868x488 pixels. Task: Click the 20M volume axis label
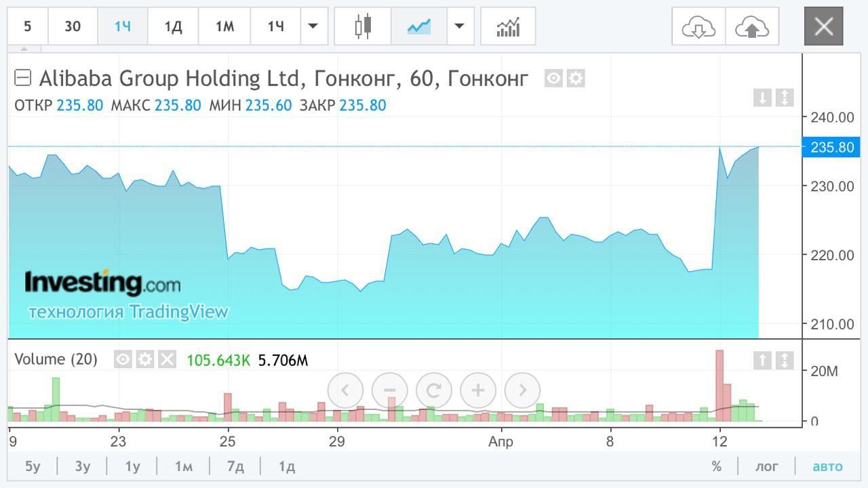point(825,371)
